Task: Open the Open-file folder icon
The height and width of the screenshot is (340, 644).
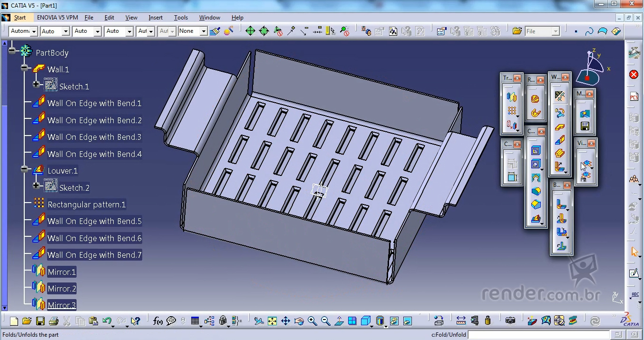Action: click(27, 321)
